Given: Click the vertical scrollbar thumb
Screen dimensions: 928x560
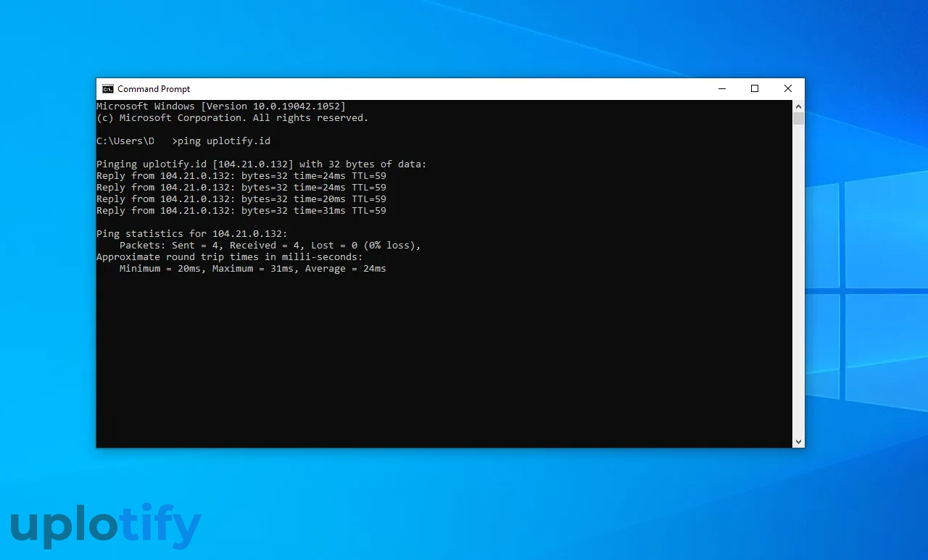Looking at the screenshot, I should [798, 118].
